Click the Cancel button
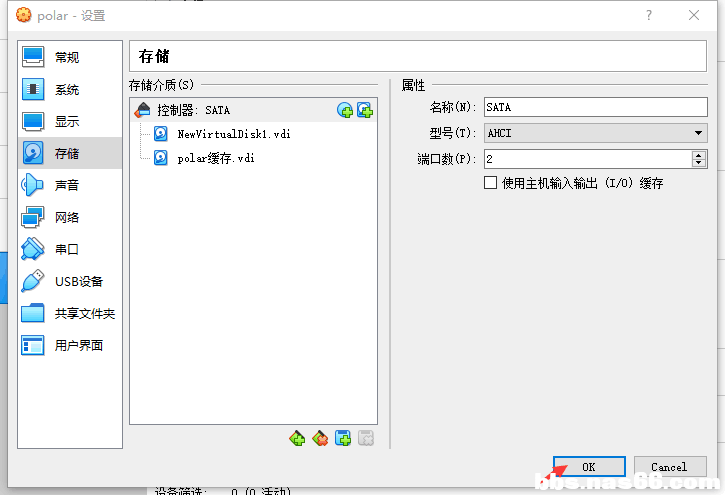 [670, 467]
